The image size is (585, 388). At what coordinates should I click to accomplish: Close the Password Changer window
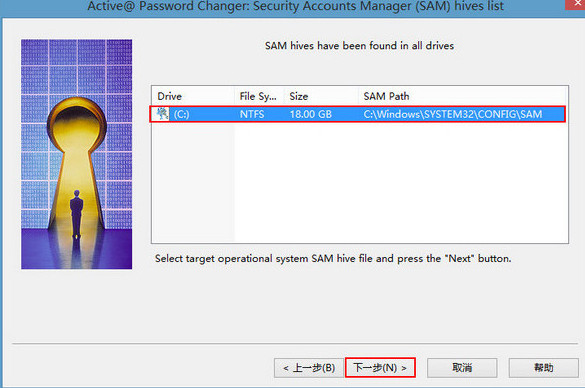tap(576, 4)
